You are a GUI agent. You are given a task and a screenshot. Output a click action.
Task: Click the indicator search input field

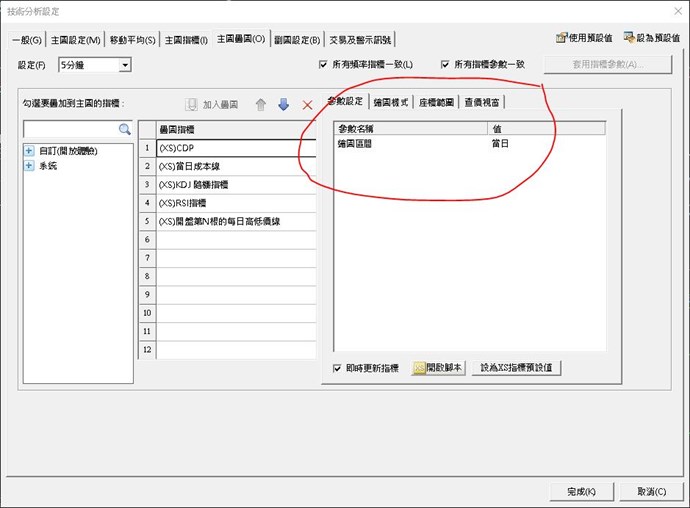point(70,129)
